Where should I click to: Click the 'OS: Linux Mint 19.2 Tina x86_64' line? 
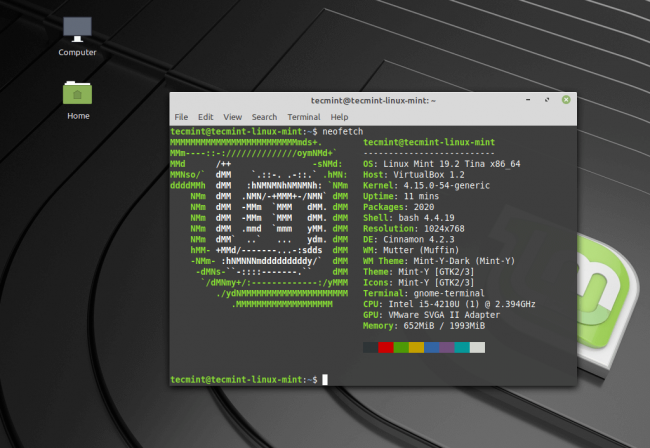click(x=441, y=164)
